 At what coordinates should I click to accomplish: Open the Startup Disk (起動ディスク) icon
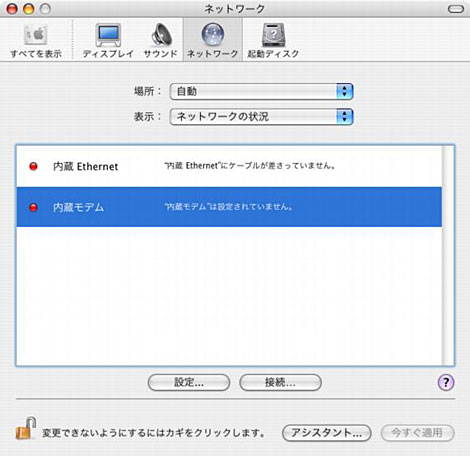273,40
